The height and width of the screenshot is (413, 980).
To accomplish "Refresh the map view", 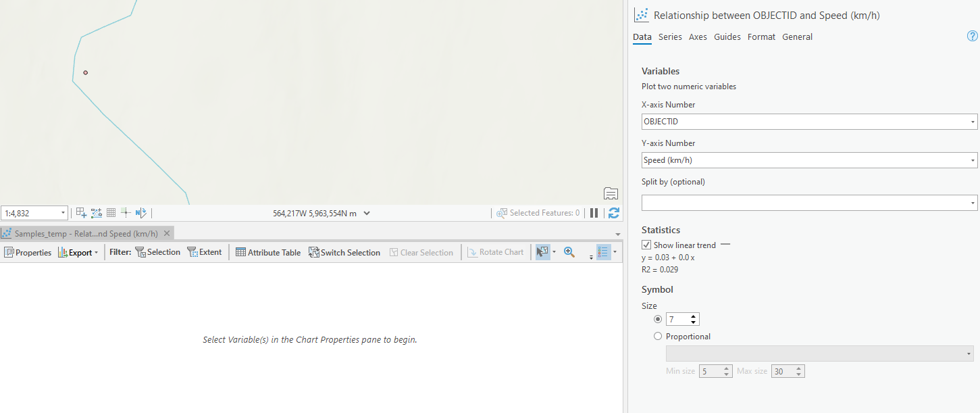I will click(x=613, y=213).
